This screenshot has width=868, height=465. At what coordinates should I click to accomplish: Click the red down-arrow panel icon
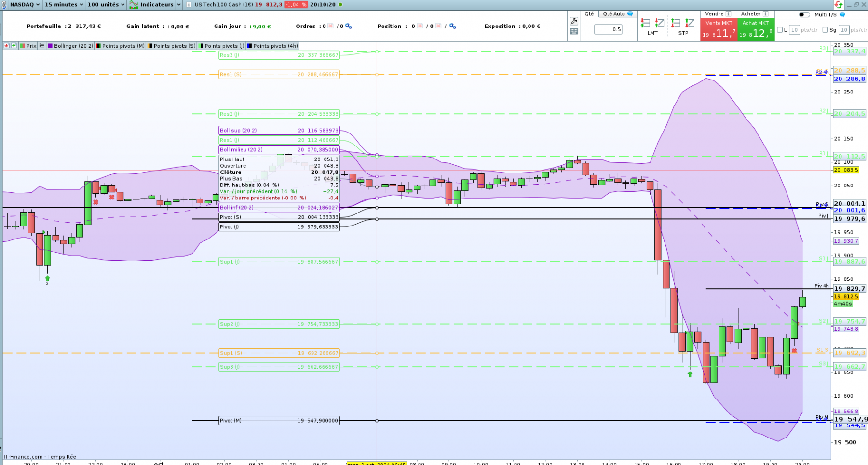pos(6,46)
